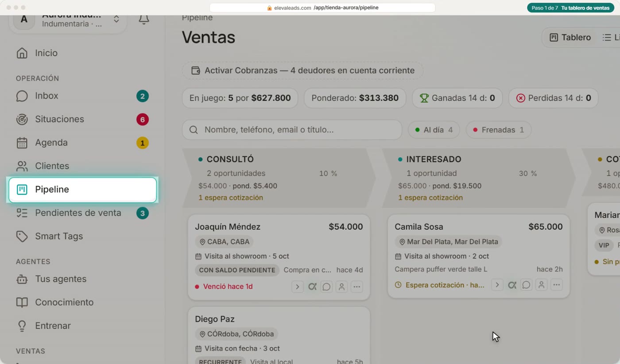620x364 pixels.
Task: Click the person icon on Camila Sosa card
Action: tap(541, 285)
